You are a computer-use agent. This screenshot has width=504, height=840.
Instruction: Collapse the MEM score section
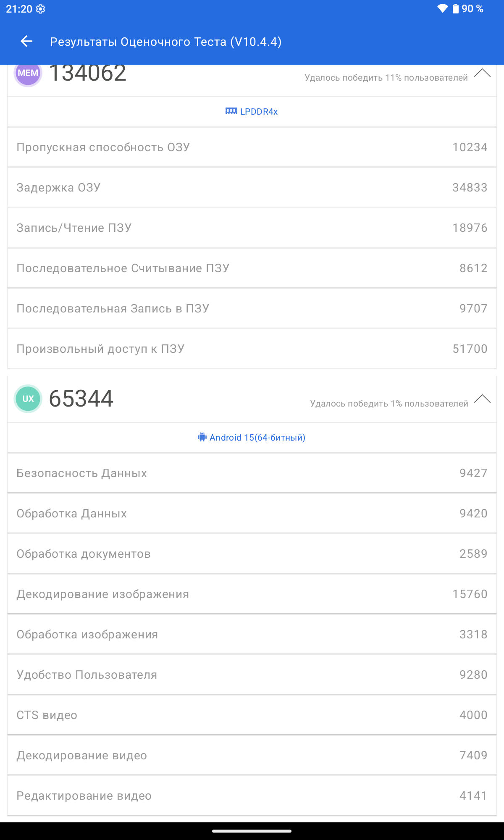pyautogui.click(x=482, y=73)
